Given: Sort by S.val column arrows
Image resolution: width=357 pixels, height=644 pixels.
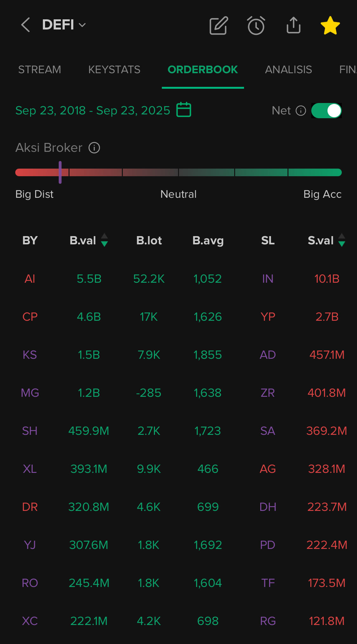Looking at the screenshot, I should (341, 240).
